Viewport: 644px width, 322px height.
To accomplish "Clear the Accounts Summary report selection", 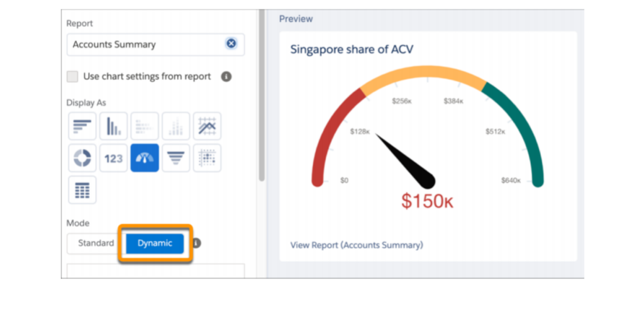I will point(231,44).
